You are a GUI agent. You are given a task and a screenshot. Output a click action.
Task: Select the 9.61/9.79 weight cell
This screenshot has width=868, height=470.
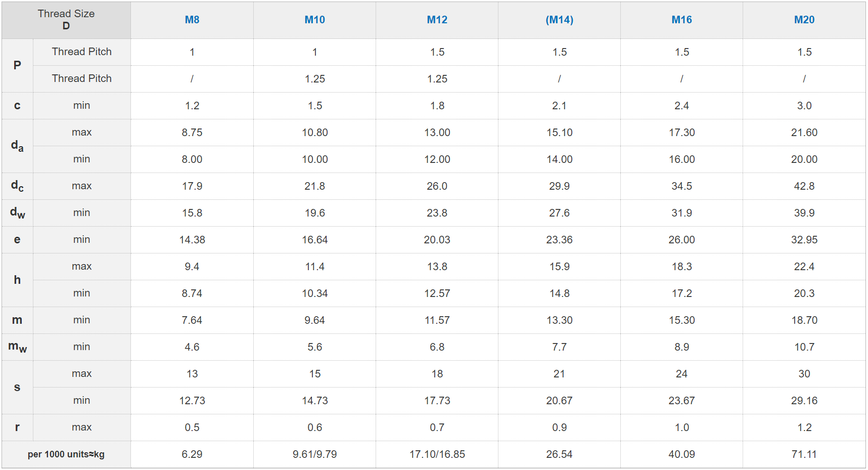click(x=314, y=454)
